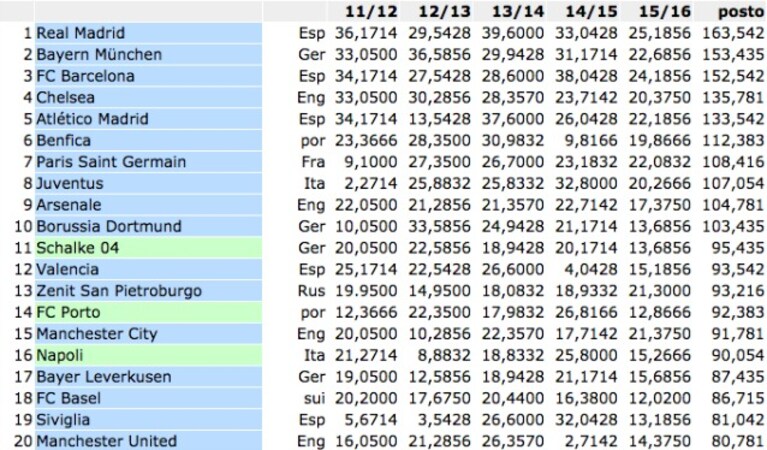Click the Juventus team cell
This screenshot has height=450, width=767.
[148, 183]
